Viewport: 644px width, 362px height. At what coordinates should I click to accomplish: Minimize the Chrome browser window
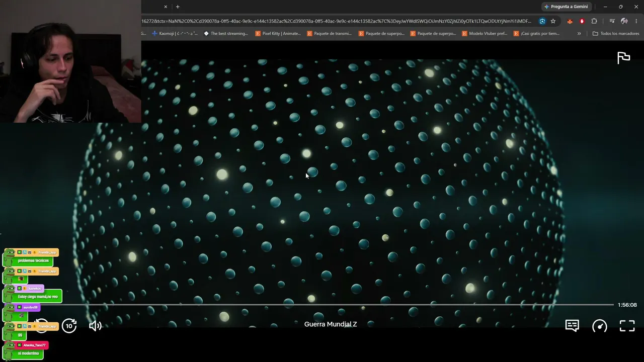(x=605, y=7)
